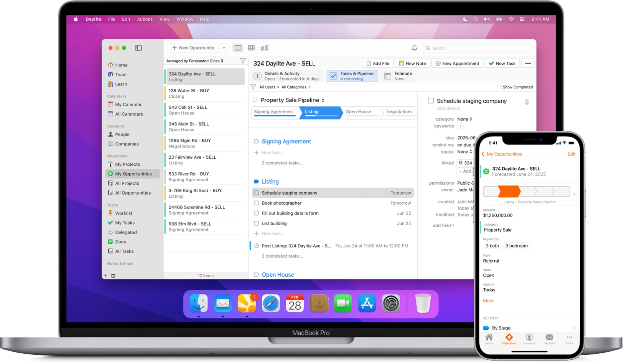Open the list filter funnel icon
Image resolution: width=629 pixels, height=364 pixels.
pos(243,61)
